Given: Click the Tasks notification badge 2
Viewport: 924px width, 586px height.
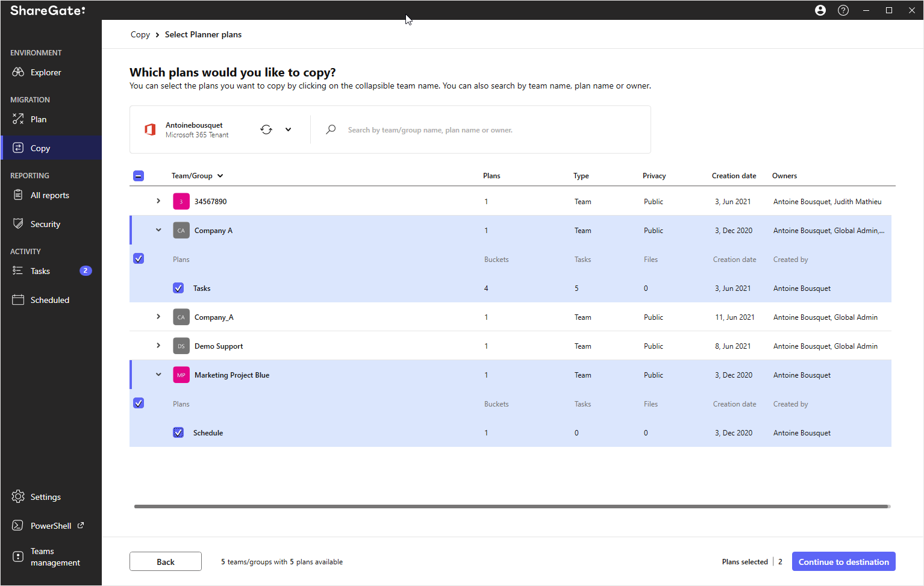Looking at the screenshot, I should point(86,270).
